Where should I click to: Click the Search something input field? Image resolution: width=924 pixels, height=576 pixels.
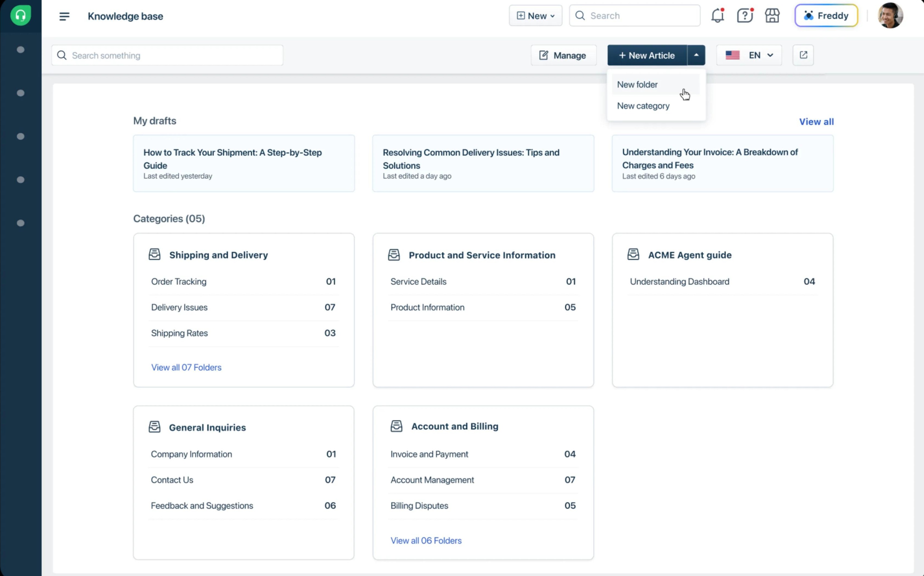(167, 55)
